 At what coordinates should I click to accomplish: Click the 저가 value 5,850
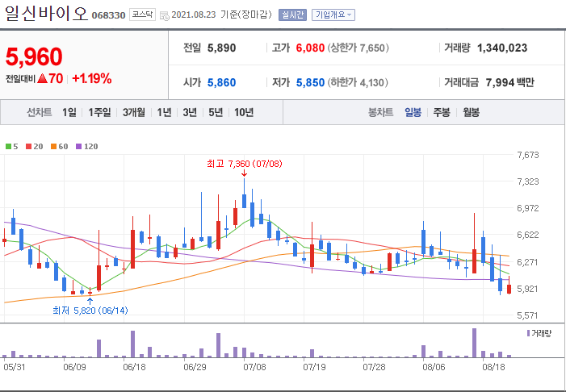tap(310, 82)
